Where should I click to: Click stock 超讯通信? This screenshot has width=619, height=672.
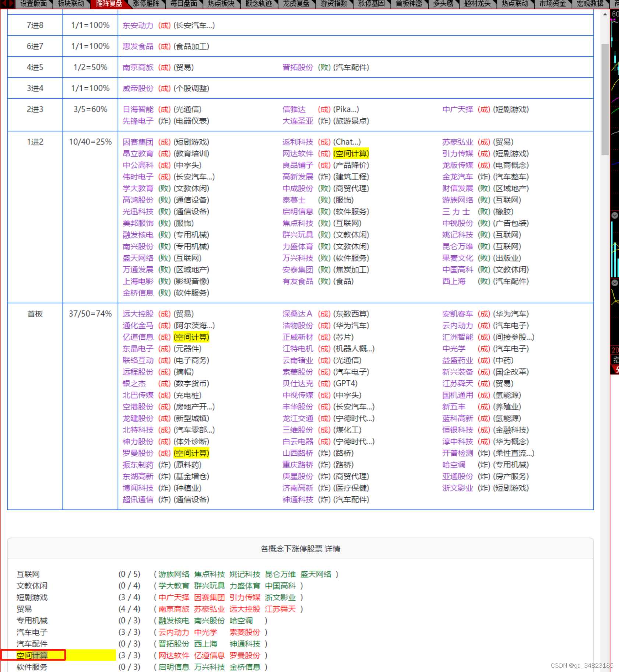138,500
